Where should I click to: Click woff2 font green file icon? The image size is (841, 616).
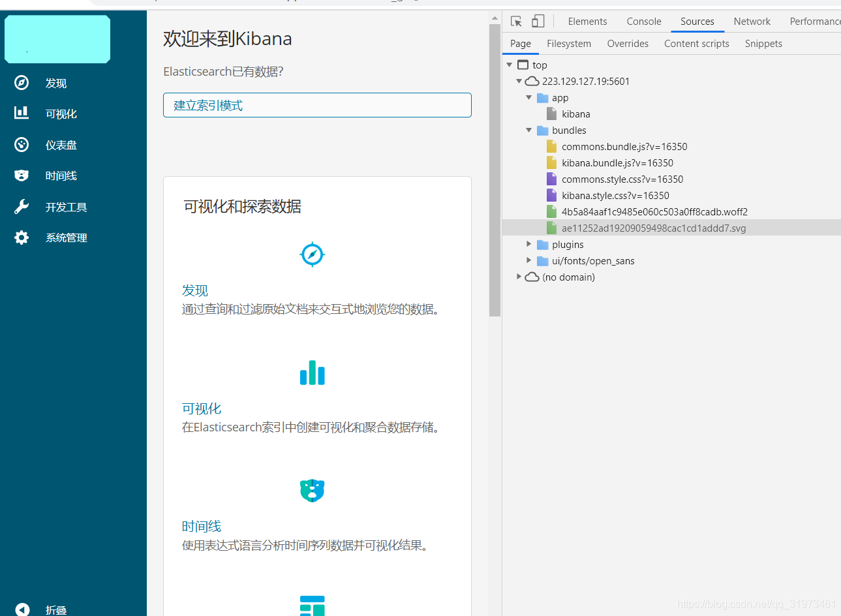551,211
